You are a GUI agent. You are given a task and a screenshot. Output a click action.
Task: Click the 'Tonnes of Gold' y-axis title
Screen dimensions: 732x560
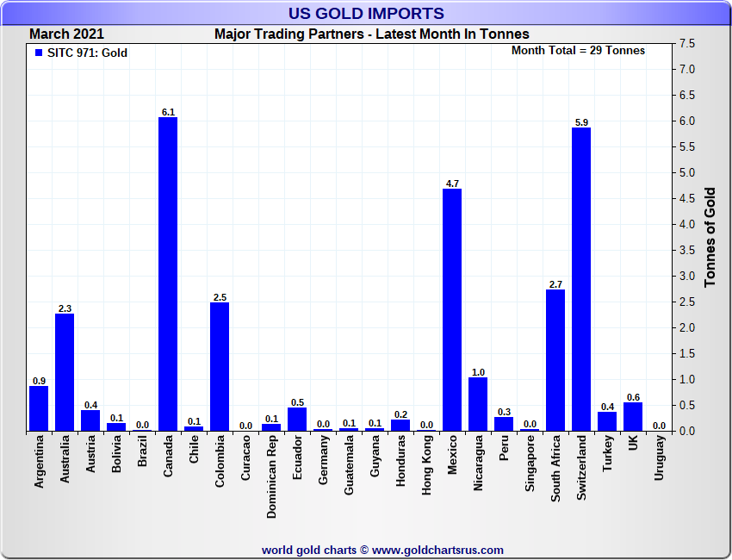click(x=710, y=237)
